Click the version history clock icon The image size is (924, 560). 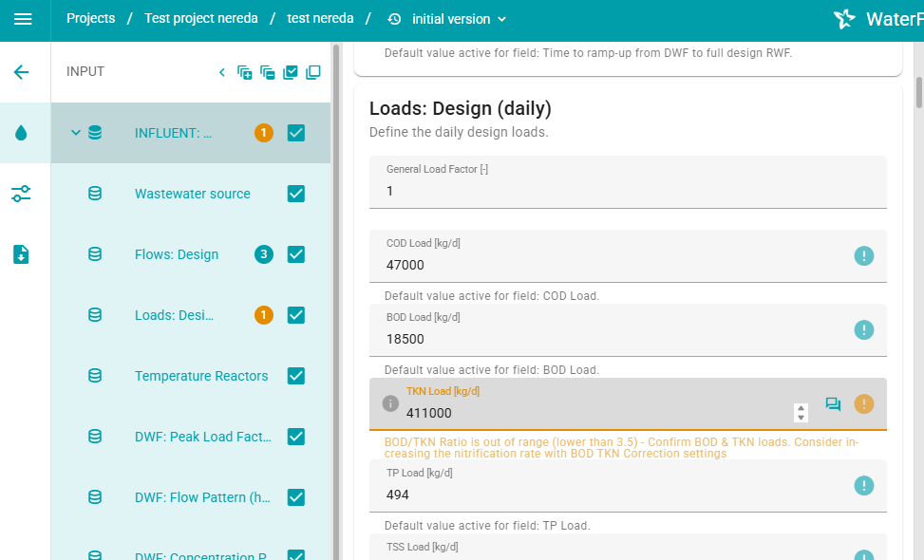point(394,19)
